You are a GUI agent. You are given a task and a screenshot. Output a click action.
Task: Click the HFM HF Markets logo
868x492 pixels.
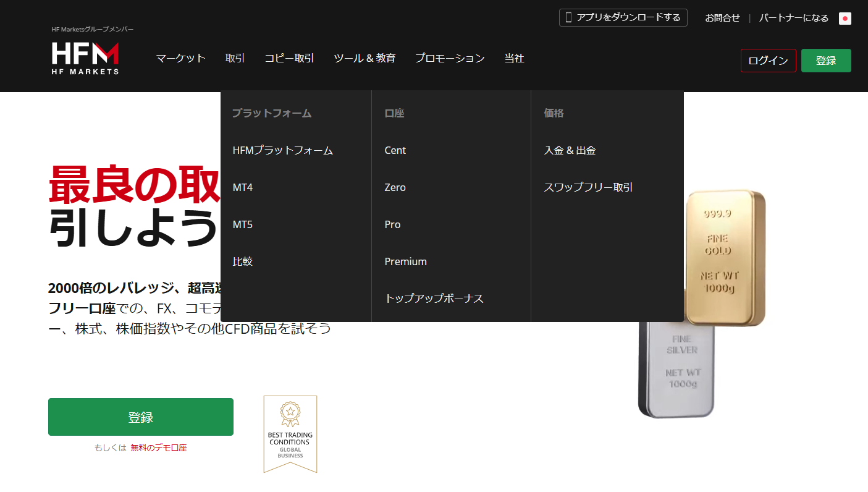tap(85, 59)
